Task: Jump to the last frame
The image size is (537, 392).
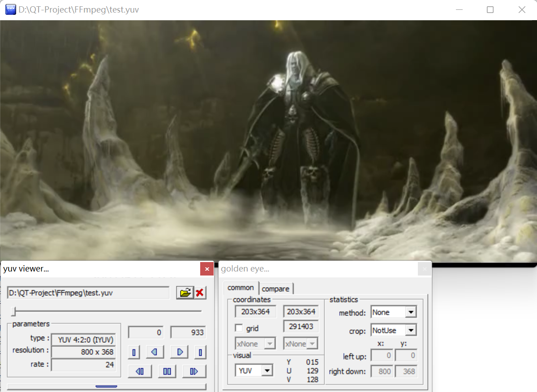Action: pyautogui.click(x=200, y=352)
